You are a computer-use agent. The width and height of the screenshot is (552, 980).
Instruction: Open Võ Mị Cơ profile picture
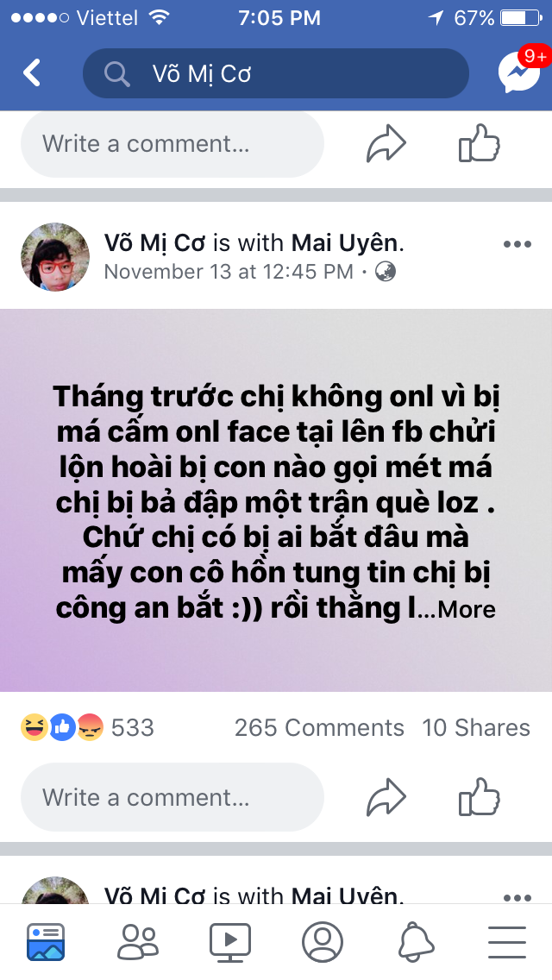click(55, 257)
